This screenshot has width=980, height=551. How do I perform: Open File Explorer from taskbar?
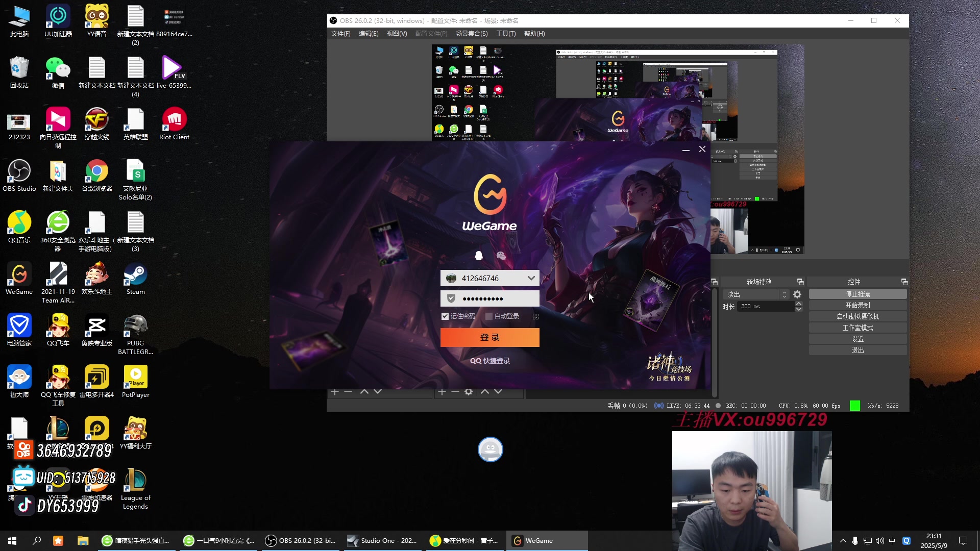coord(83,541)
